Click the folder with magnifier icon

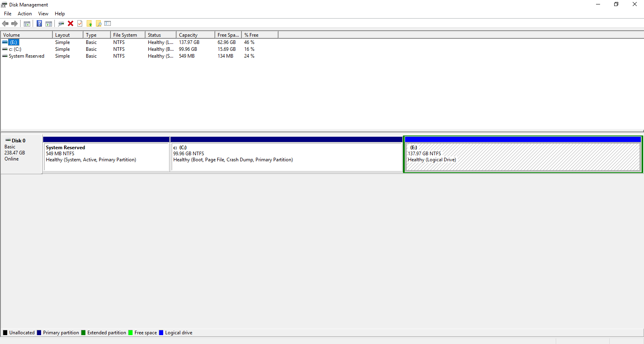98,23
